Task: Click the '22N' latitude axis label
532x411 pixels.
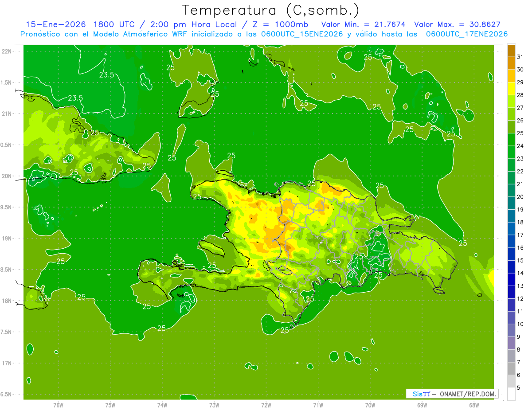Action: tap(7, 51)
